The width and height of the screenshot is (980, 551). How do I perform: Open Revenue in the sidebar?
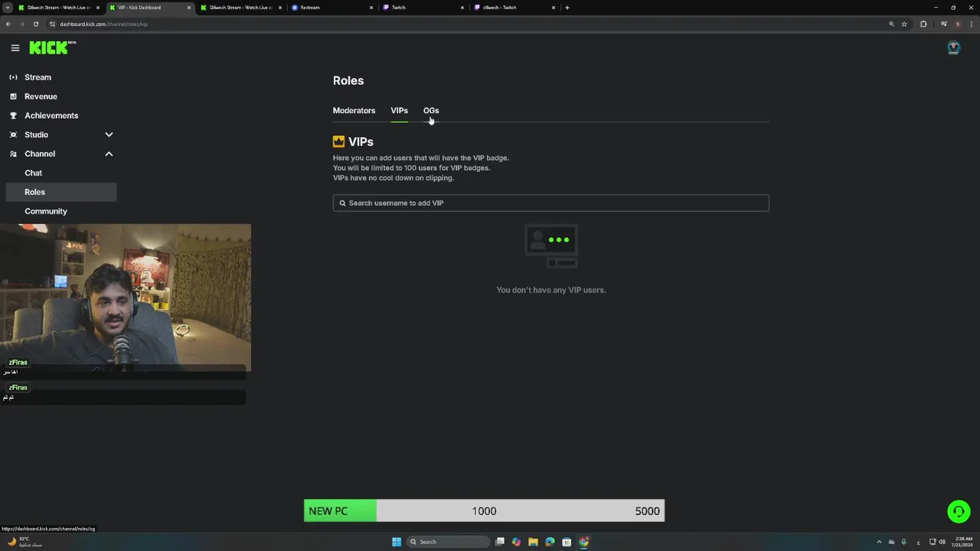coord(41,96)
